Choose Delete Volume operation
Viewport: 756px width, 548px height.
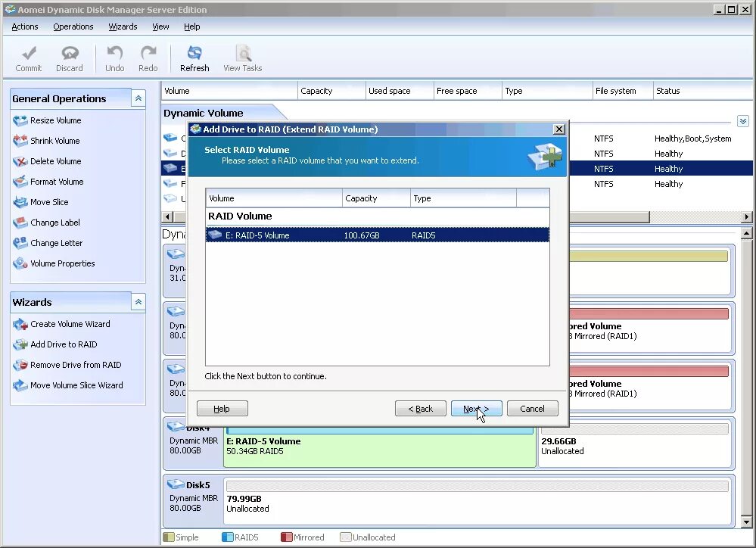[x=47, y=161]
